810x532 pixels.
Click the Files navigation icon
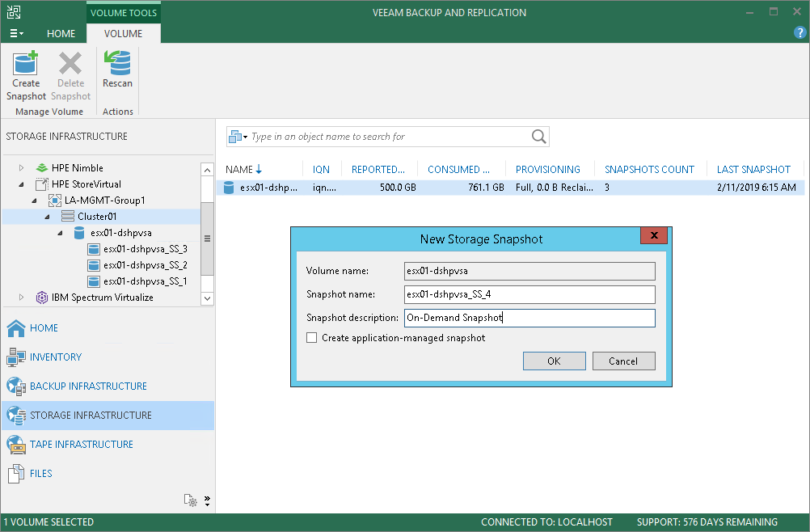click(x=16, y=474)
